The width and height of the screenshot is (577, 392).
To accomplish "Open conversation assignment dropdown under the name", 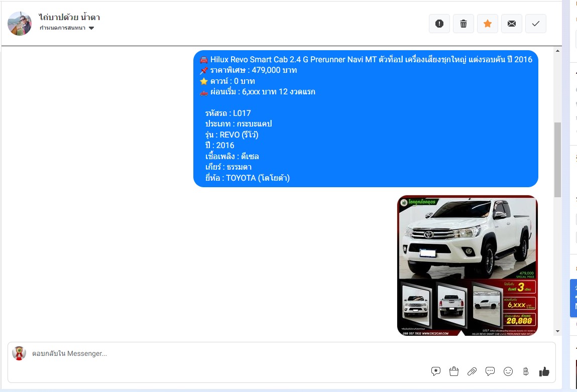I will click(x=67, y=28).
